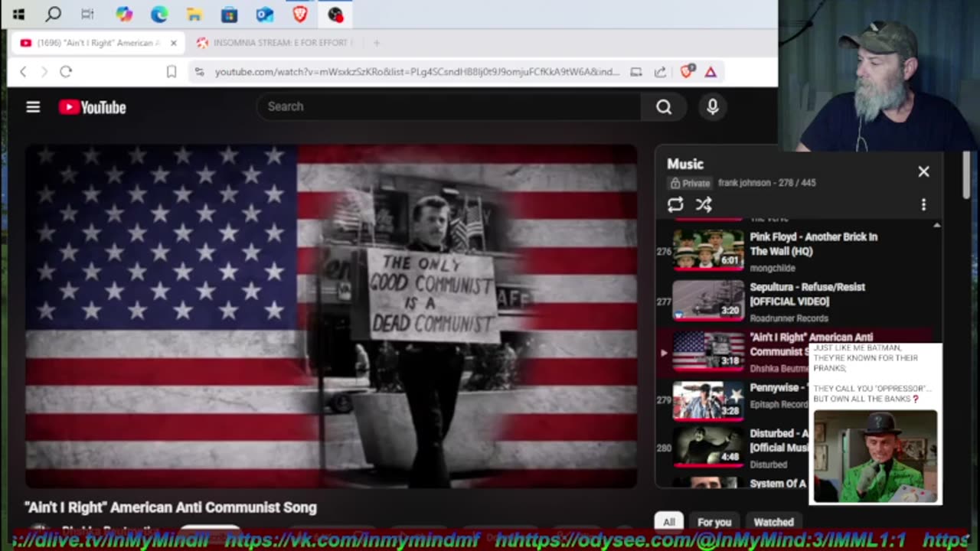
Task: Click the "Ain't I Right" video title
Action: (170, 507)
